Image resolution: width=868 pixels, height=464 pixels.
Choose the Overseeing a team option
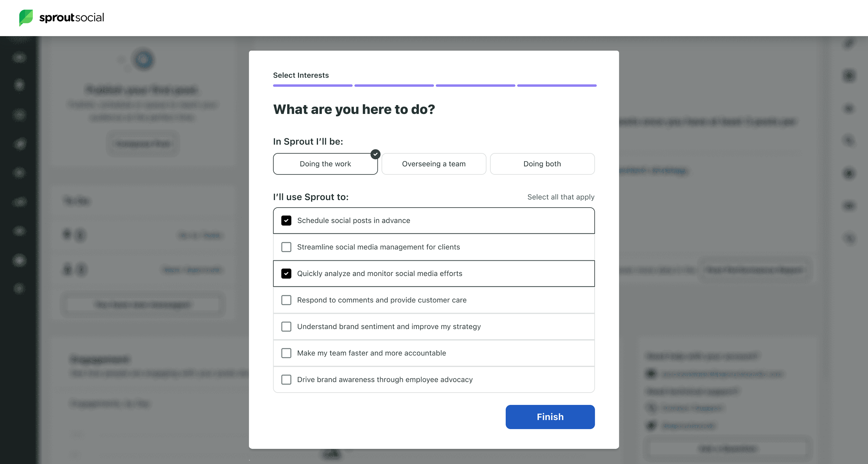434,164
